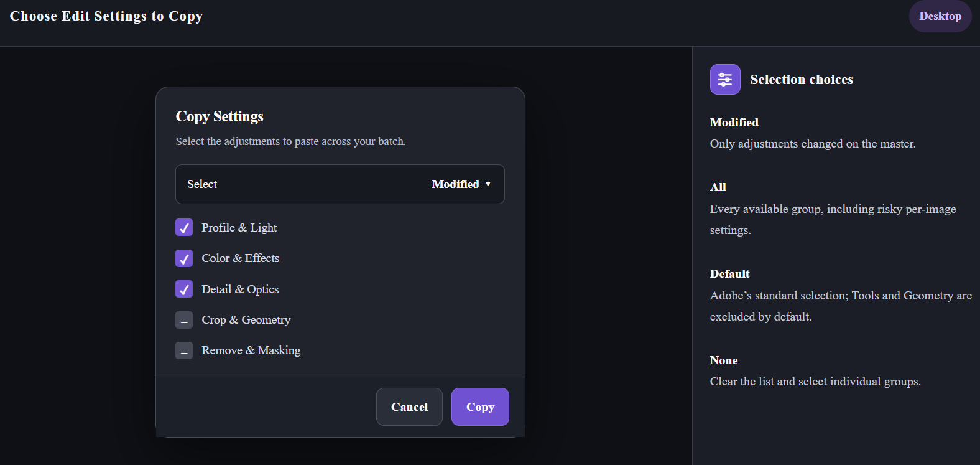This screenshot has width=980, height=465.
Task: Toggle the Detail & Optics checkbox
Action: (184, 289)
